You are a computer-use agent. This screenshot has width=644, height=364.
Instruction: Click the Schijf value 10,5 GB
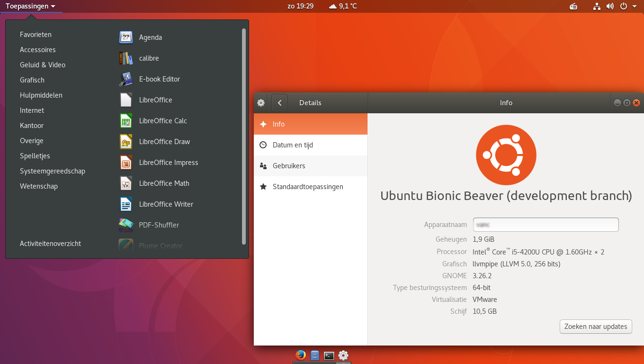(x=485, y=311)
